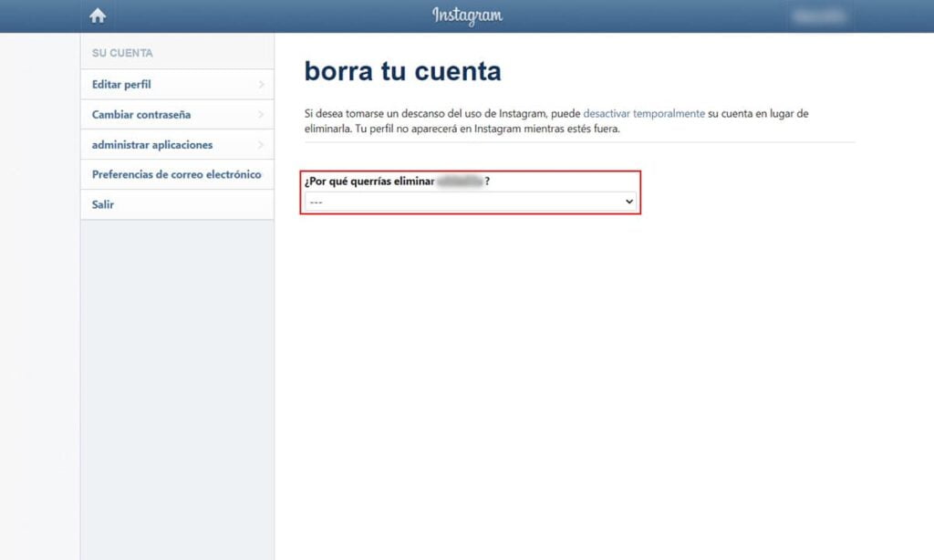Viewport: 934px width, 560px height.
Task: Click the SU CUENTA sidebar heading
Action: click(x=122, y=53)
